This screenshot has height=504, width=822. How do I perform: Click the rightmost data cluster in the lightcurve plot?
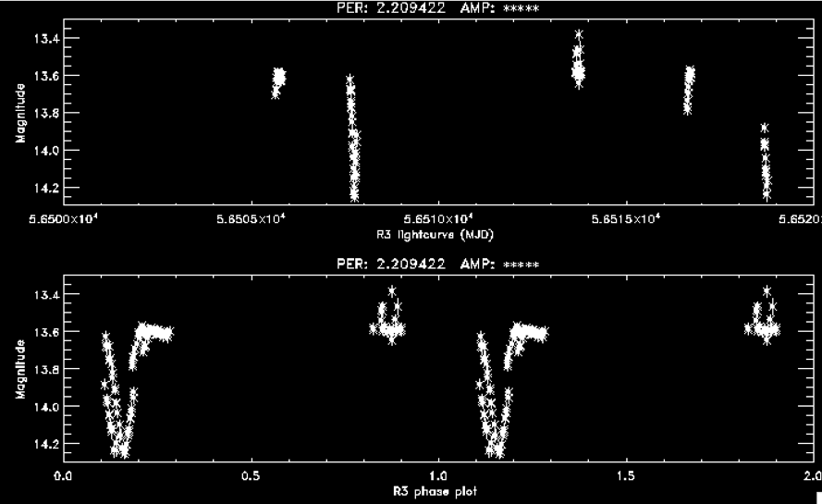pyautogui.click(x=765, y=162)
